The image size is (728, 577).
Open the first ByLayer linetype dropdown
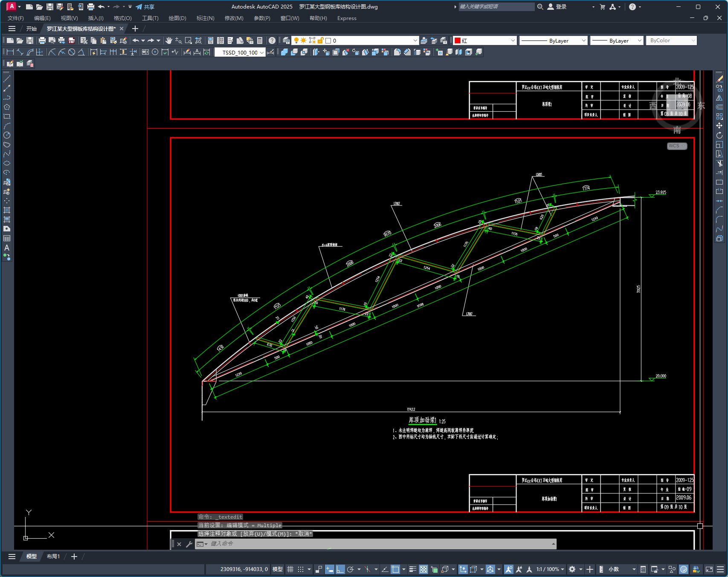coord(583,40)
